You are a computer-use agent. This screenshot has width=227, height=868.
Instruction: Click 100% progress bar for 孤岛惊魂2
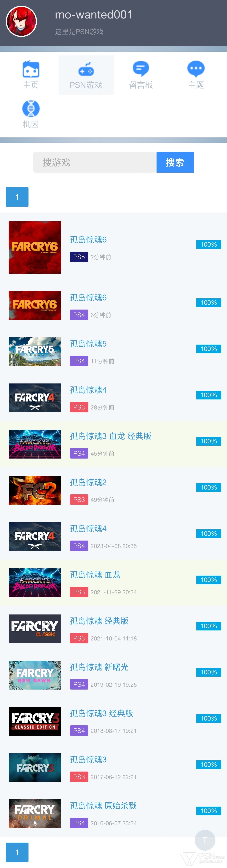point(209,488)
